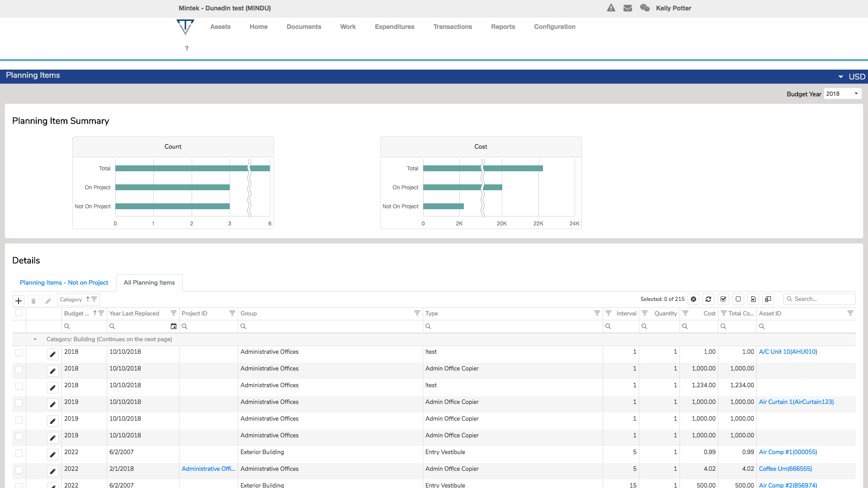The image size is (868, 488).
Task: Switch to Planning Items - Not on Project tab
Action: [x=64, y=282]
